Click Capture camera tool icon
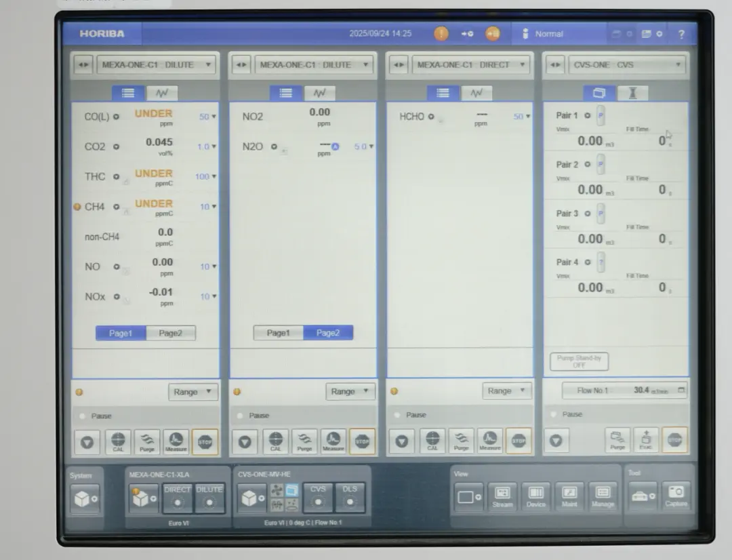Image resolution: width=732 pixels, height=560 pixels. click(676, 496)
